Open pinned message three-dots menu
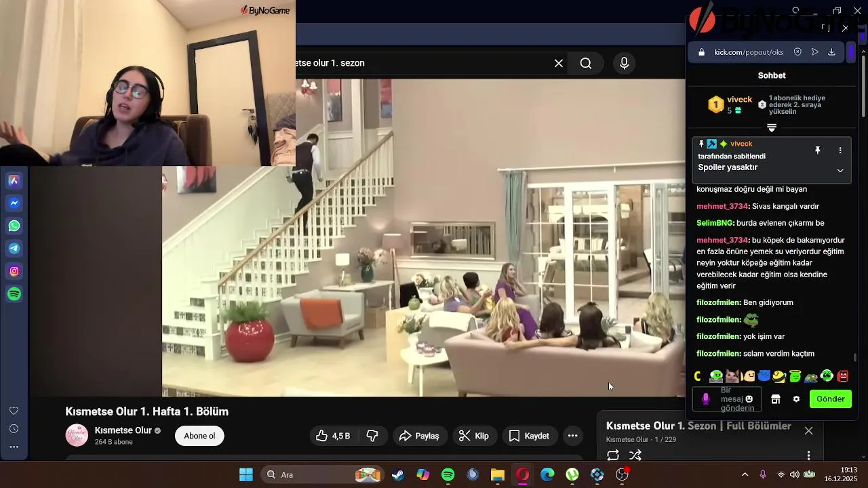The height and width of the screenshot is (488, 868). click(840, 150)
